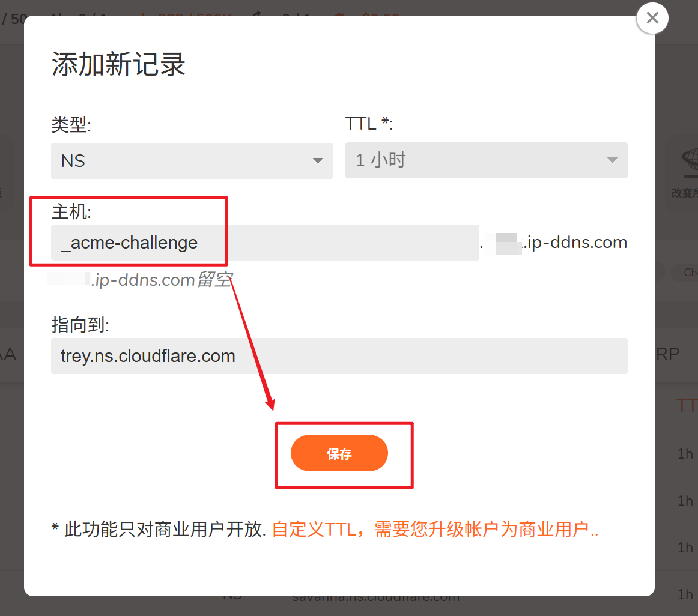
Task: Open the 自定义TTL upgrade to business link
Action: (x=435, y=530)
